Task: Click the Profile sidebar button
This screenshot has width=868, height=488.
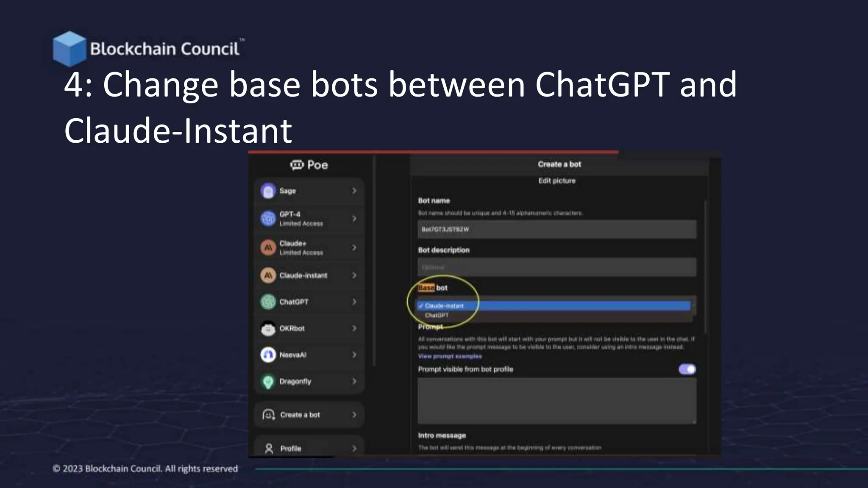Action: pyautogui.click(x=309, y=447)
